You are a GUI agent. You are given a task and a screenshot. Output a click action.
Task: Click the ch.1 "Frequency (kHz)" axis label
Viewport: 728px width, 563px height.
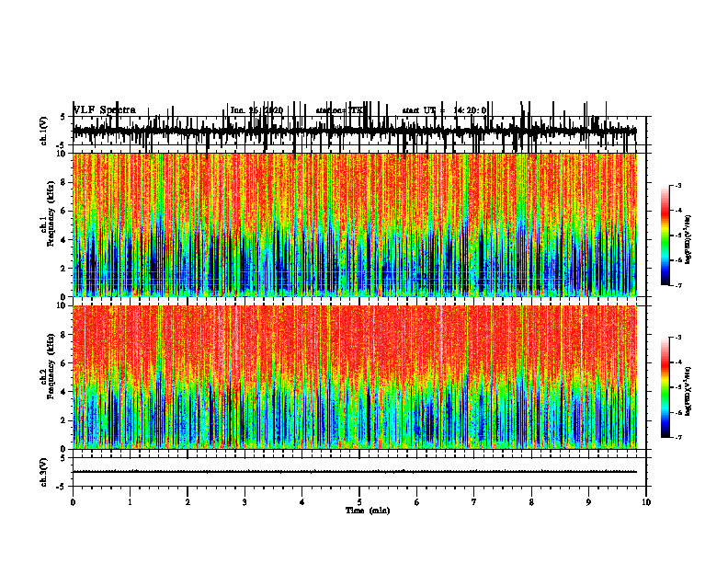tap(51, 214)
